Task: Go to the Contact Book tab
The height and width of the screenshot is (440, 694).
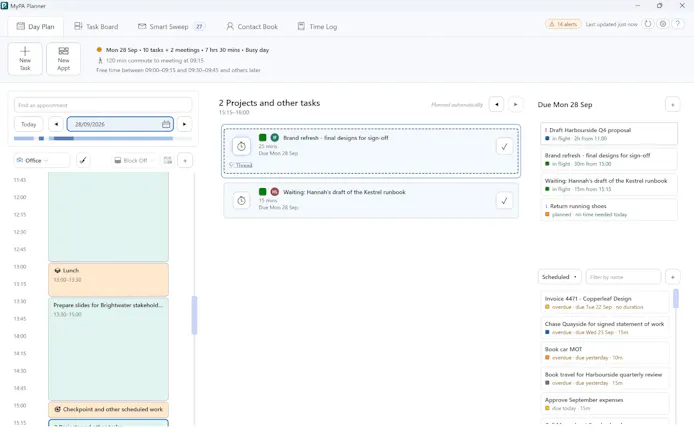Action: 252,27
